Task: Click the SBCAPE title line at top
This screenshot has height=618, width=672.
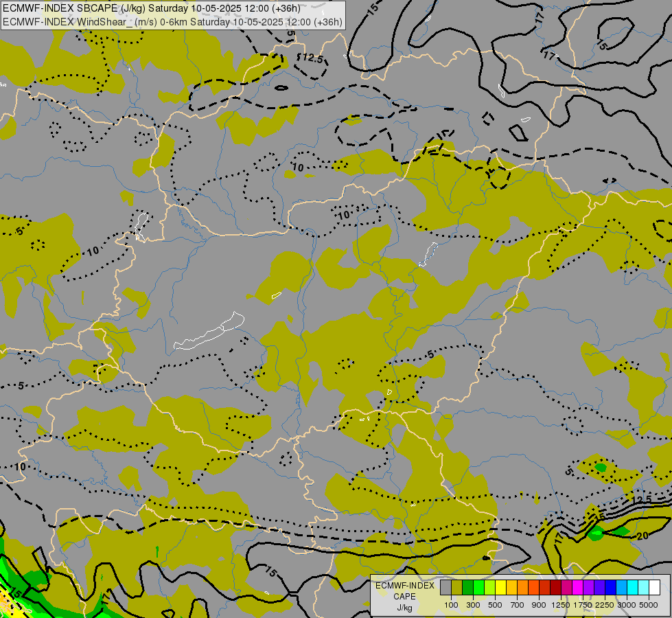Action: [151, 8]
